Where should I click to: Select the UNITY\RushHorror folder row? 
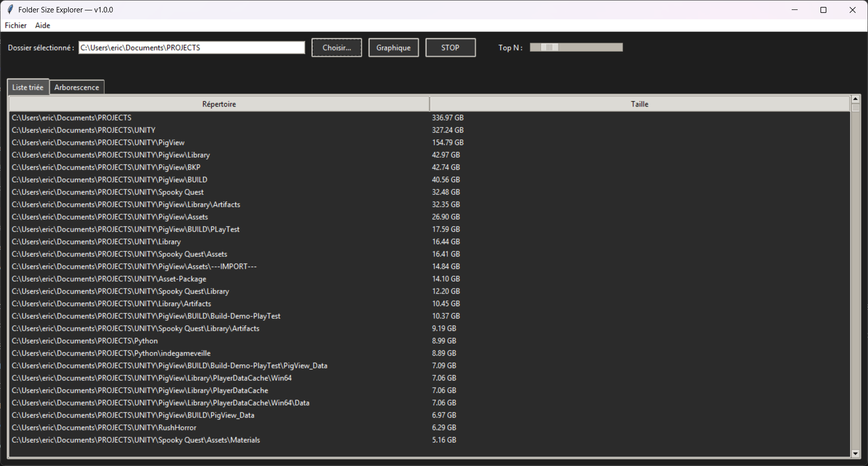[x=104, y=428]
